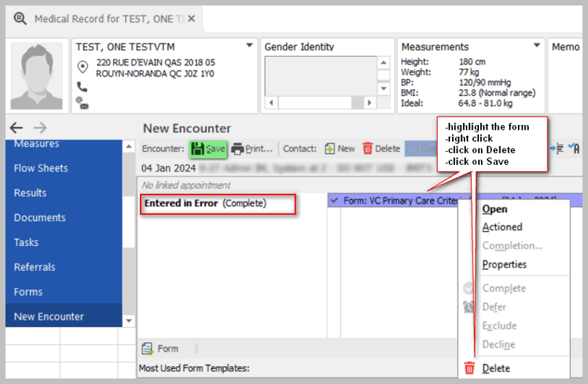
Task: Open Flow Sheets in the sidebar
Action: click(x=41, y=168)
